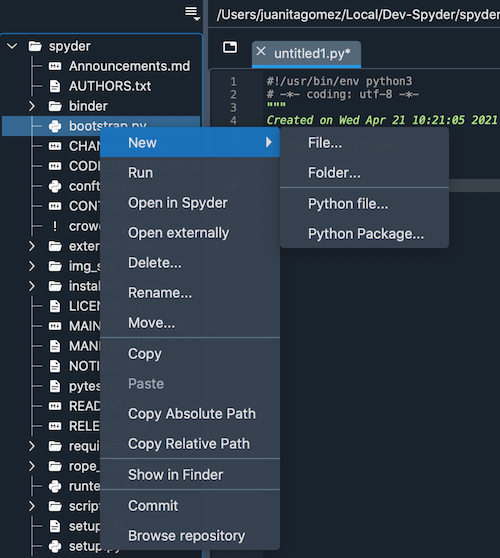Choose Show in Finder menu entry
500x558 pixels.
(190, 474)
